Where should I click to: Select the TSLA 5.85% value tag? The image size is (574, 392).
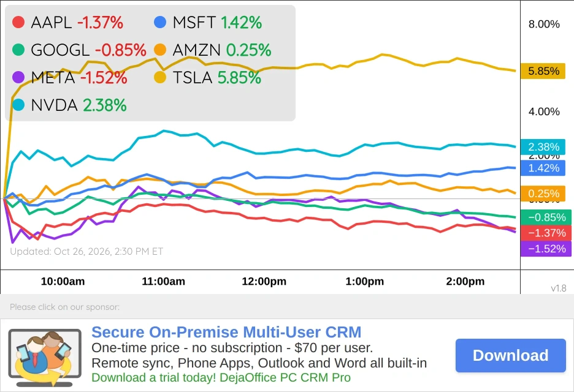543,71
